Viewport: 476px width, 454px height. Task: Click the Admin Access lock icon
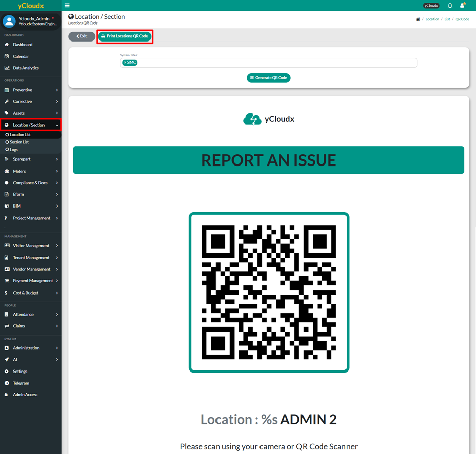tap(6, 395)
